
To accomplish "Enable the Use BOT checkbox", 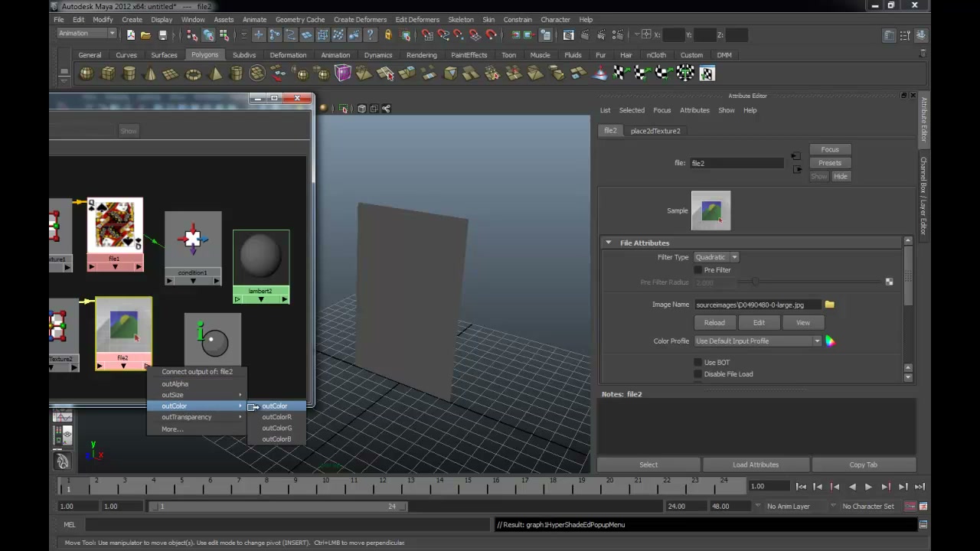I will coord(697,363).
